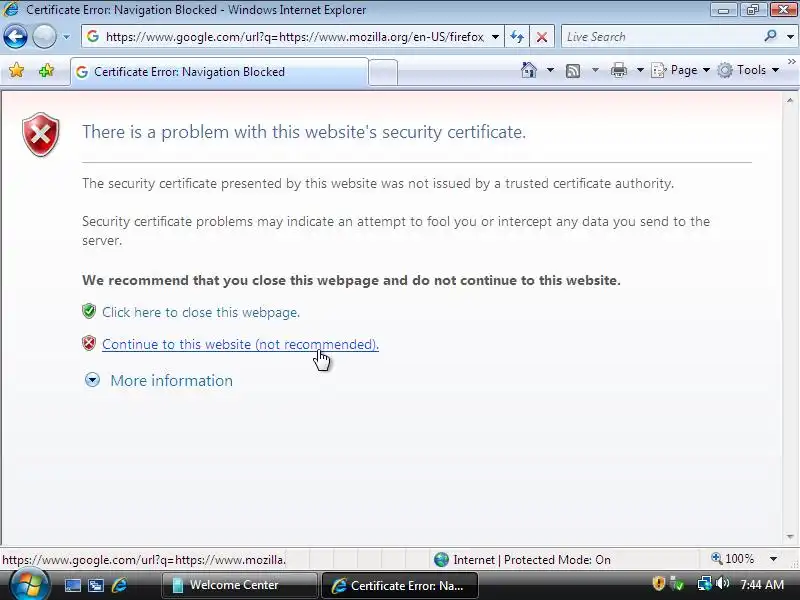Expand the Feeds dropdown arrow
The image size is (800, 600).
click(x=595, y=70)
